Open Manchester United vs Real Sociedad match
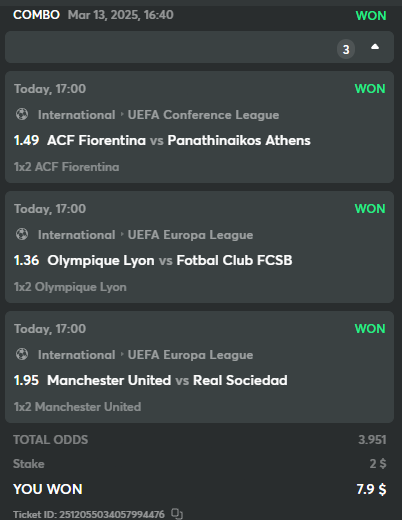 point(167,380)
